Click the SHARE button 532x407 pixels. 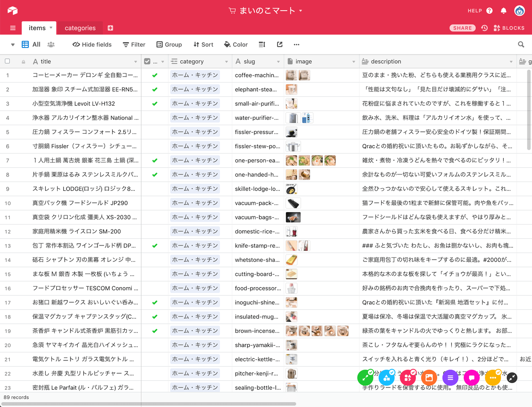[x=462, y=28]
